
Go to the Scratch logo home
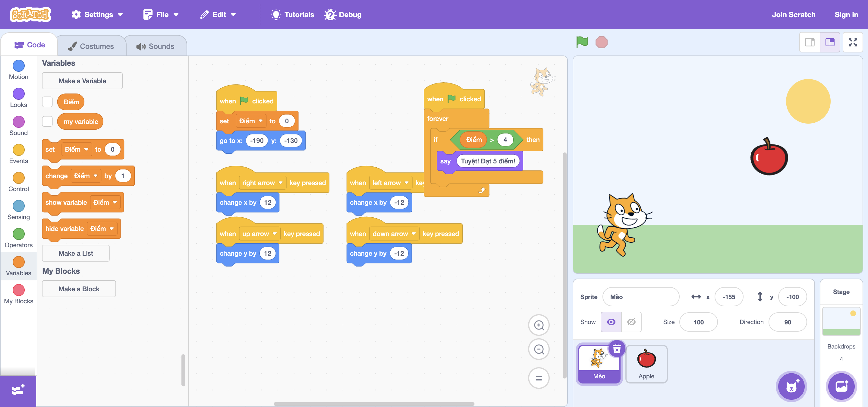click(30, 14)
